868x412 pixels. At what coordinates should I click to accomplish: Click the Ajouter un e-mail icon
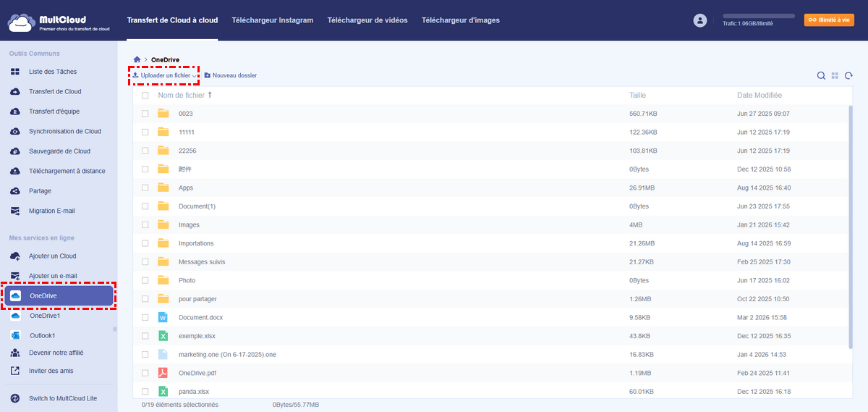(15, 277)
